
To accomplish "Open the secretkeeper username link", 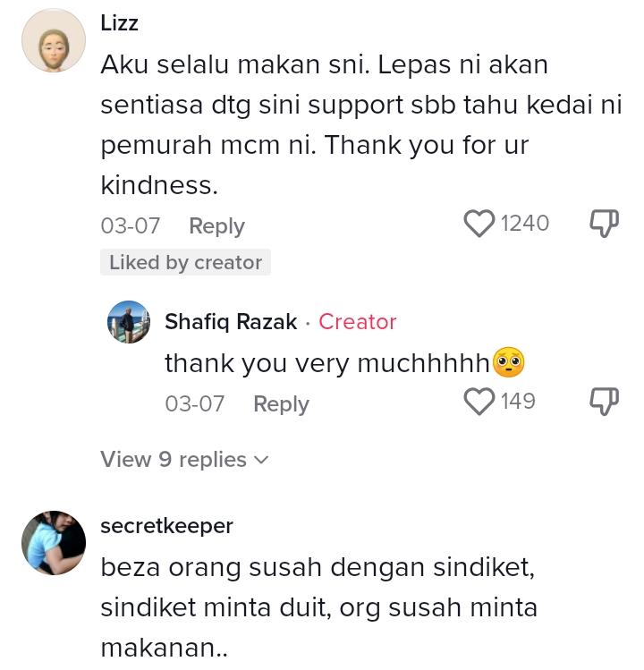I will click(166, 526).
